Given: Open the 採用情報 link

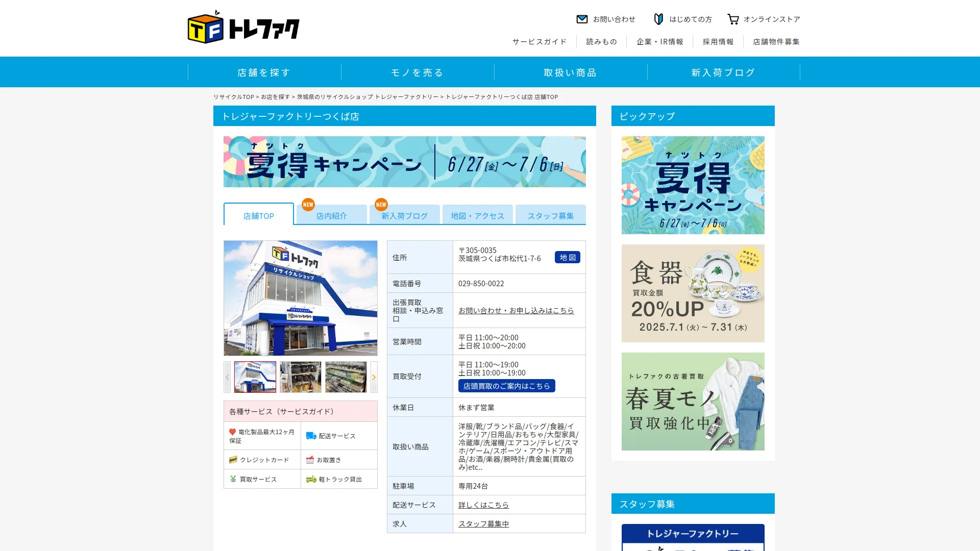Looking at the screenshot, I should (x=718, y=41).
